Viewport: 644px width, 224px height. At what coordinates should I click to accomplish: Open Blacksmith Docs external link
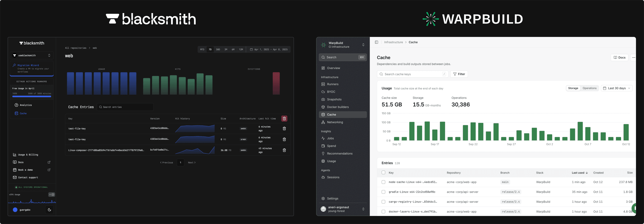coord(32,162)
